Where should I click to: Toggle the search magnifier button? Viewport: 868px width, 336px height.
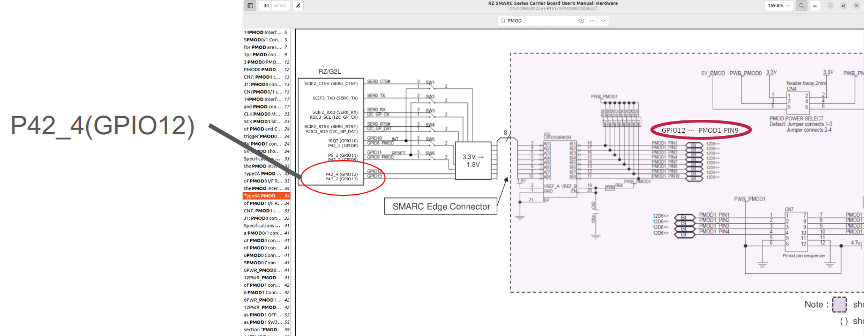point(801,5)
